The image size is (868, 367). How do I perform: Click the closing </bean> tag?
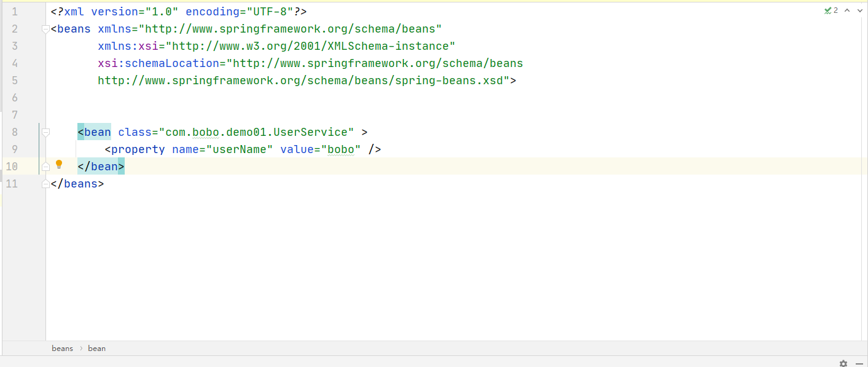pos(101,167)
